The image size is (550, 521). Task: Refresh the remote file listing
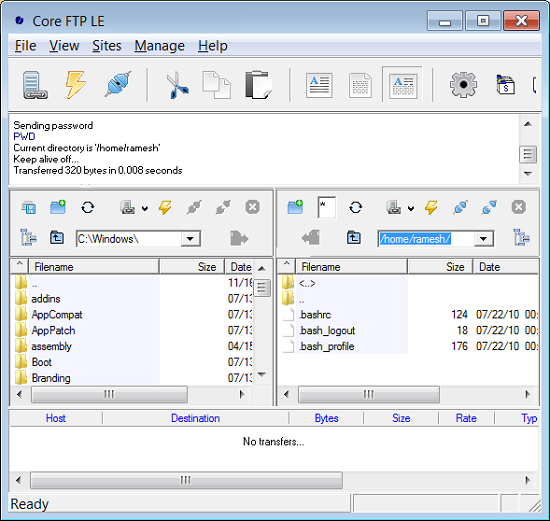pyautogui.click(x=355, y=207)
